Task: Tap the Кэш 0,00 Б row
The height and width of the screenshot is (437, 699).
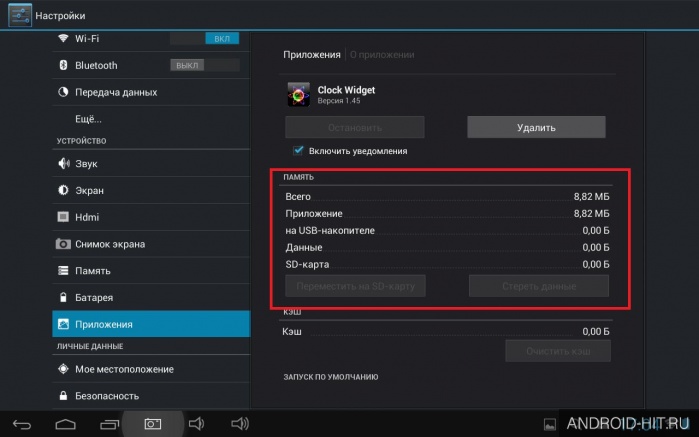Action: click(x=446, y=331)
